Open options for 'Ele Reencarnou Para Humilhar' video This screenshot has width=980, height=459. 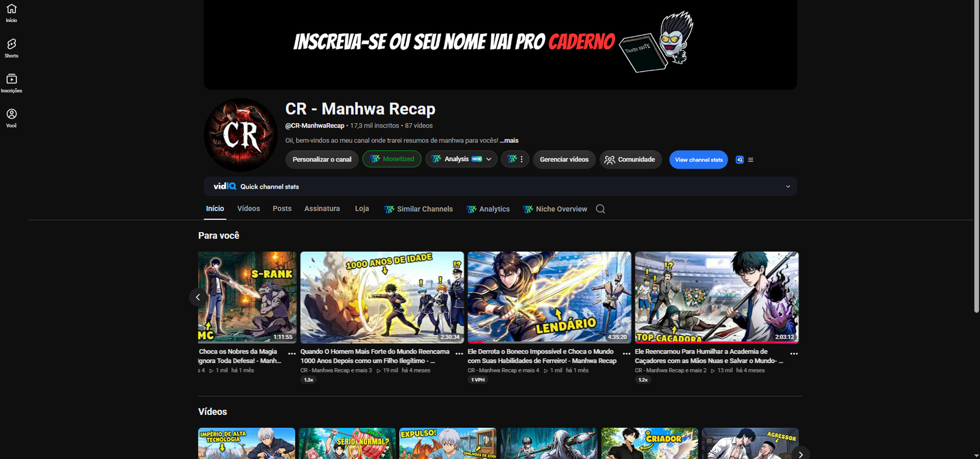click(x=794, y=354)
